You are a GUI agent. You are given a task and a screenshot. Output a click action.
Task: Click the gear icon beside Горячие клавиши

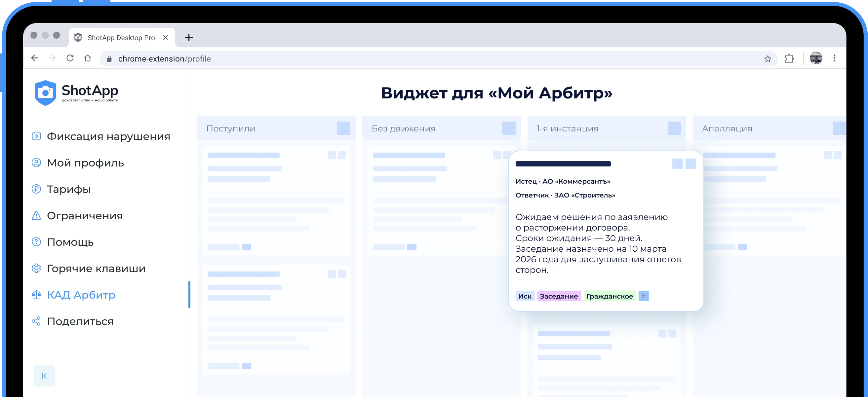point(36,269)
